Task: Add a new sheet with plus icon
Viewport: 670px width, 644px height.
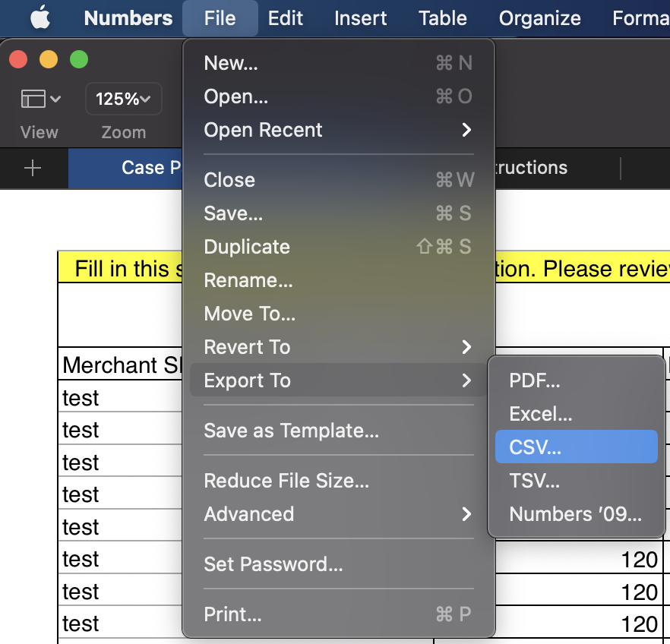Action: point(33,168)
